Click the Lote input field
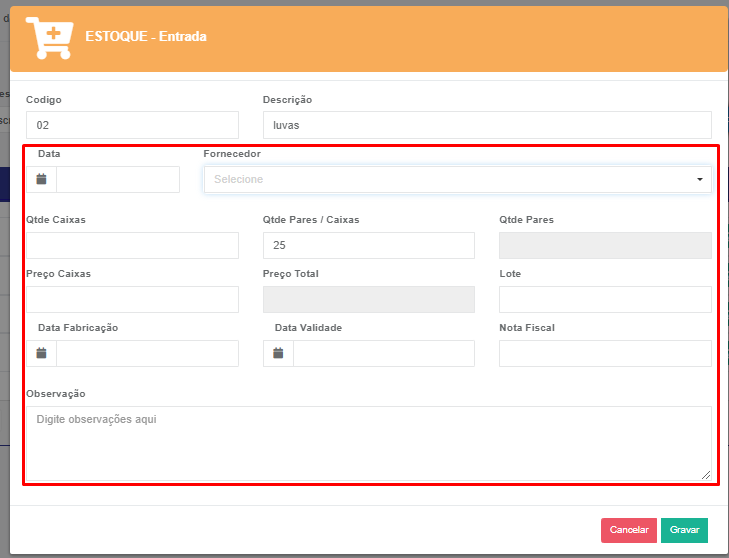 pos(605,300)
